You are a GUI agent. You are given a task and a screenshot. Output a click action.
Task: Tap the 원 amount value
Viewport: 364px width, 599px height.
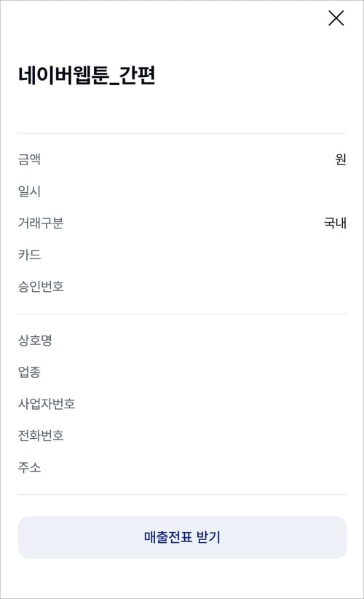tap(340, 159)
